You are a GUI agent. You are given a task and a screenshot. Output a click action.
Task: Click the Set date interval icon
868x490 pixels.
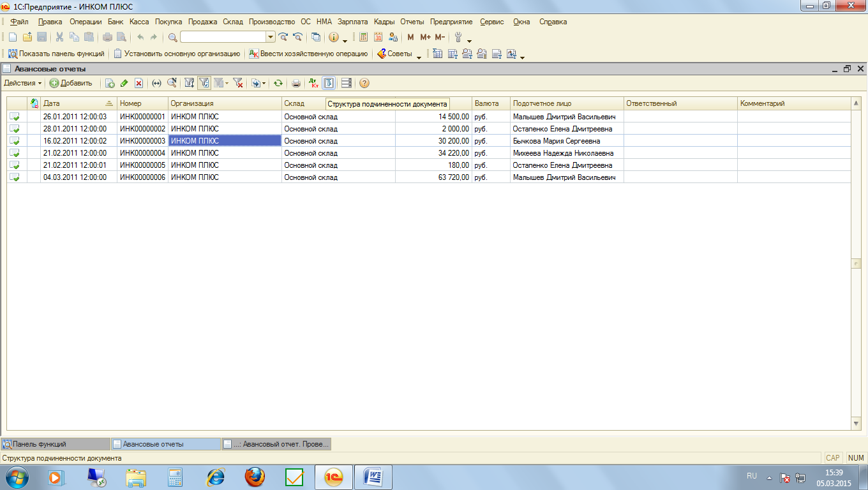coord(156,83)
